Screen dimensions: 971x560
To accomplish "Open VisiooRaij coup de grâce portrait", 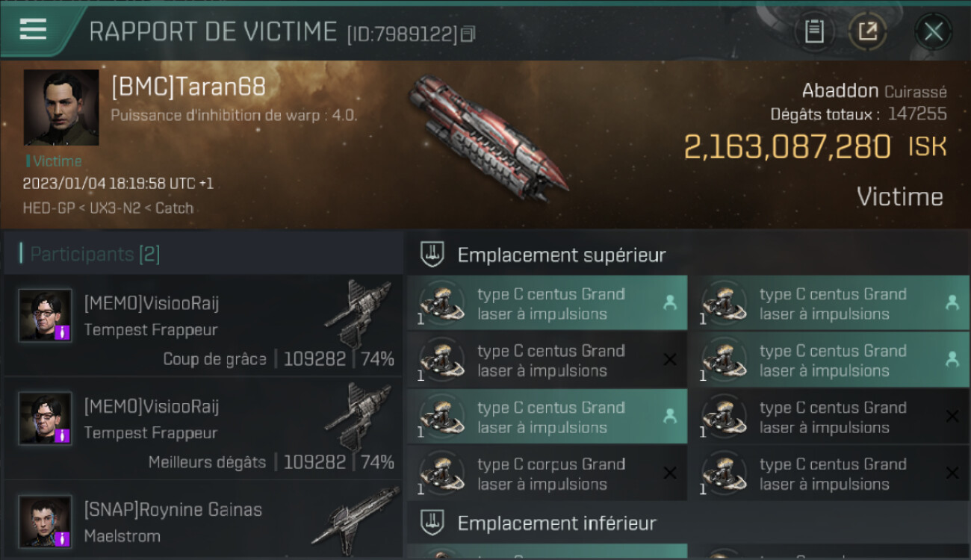I will click(46, 315).
